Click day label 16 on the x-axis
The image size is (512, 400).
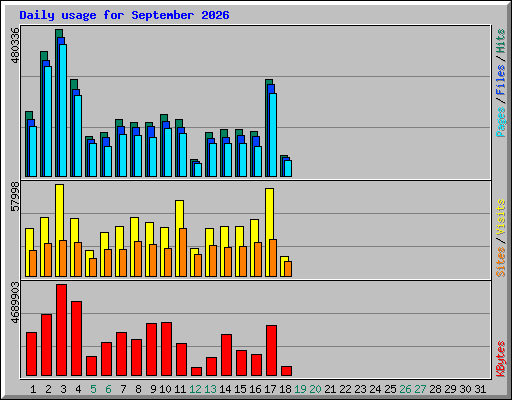(255, 389)
